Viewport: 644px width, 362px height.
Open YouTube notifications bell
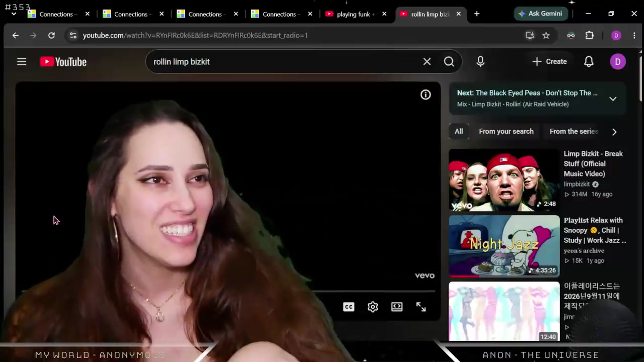click(x=589, y=62)
